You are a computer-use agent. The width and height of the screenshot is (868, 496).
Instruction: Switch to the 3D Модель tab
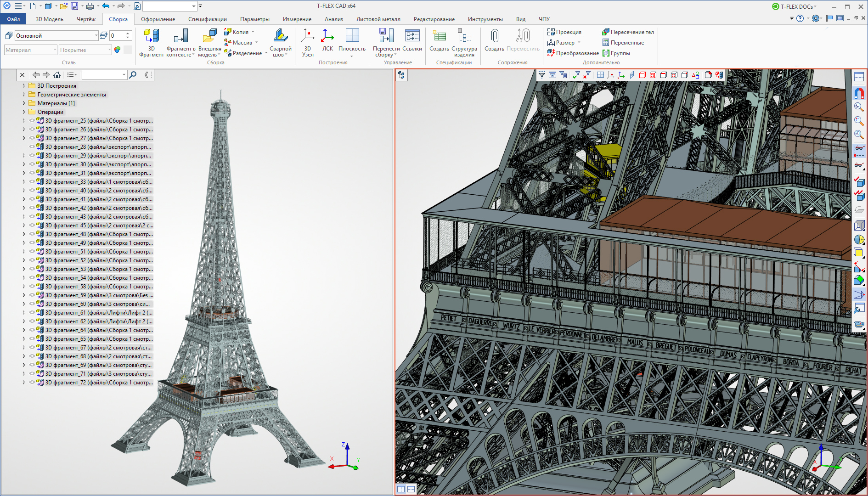[x=50, y=19]
